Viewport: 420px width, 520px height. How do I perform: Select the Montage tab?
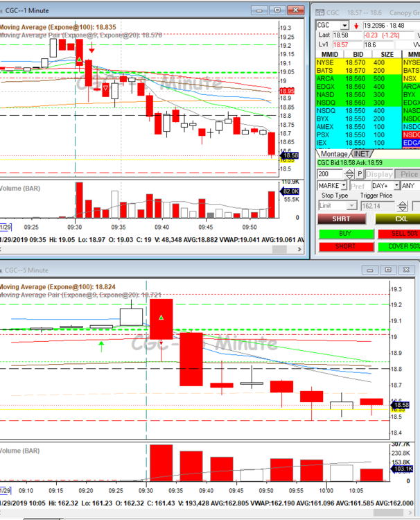(333, 153)
